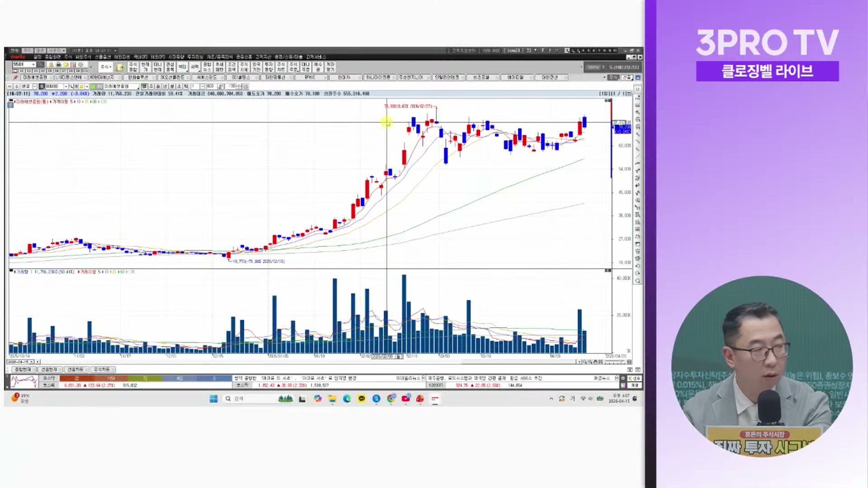Select the 주식차트 toolbar icon

pos(280,66)
